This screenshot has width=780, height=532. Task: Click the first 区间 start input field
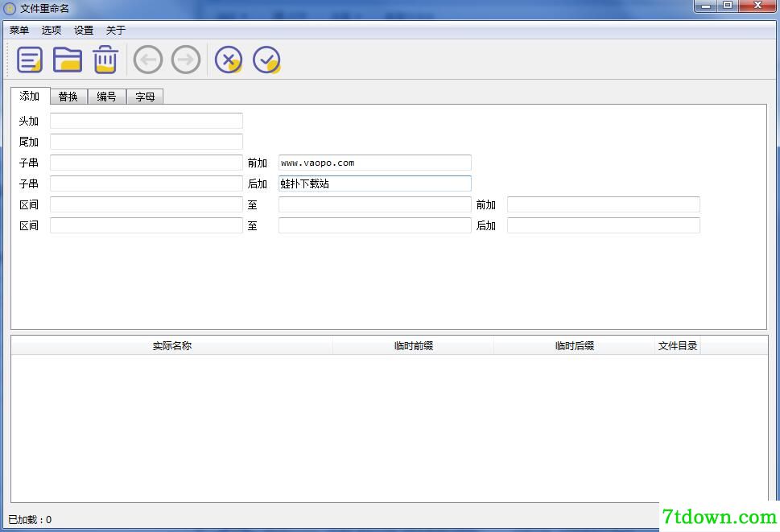click(147, 204)
